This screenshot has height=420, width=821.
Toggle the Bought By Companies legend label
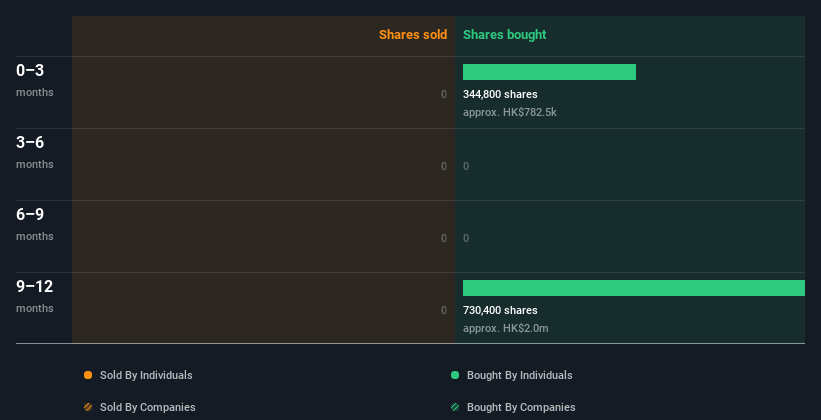click(521, 407)
